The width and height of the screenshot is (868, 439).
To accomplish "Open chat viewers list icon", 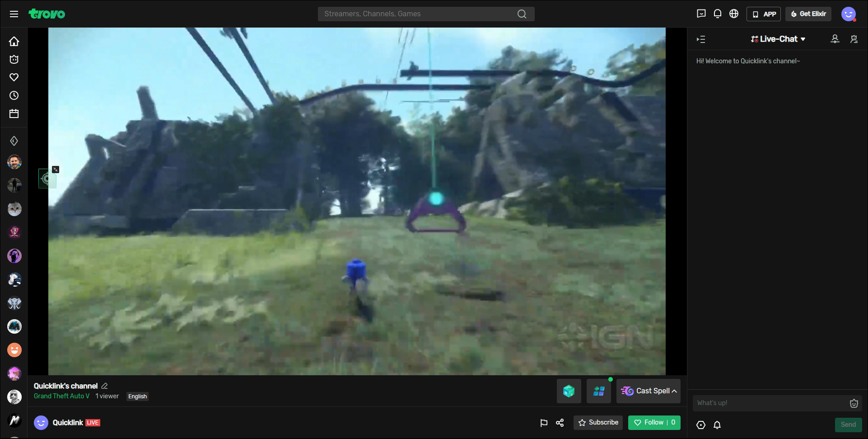I will point(835,39).
